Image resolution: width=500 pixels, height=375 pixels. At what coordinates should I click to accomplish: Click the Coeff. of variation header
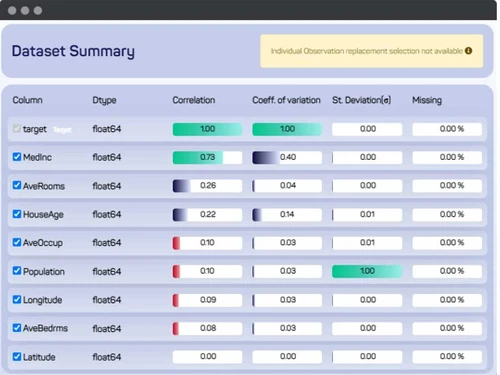pos(286,100)
